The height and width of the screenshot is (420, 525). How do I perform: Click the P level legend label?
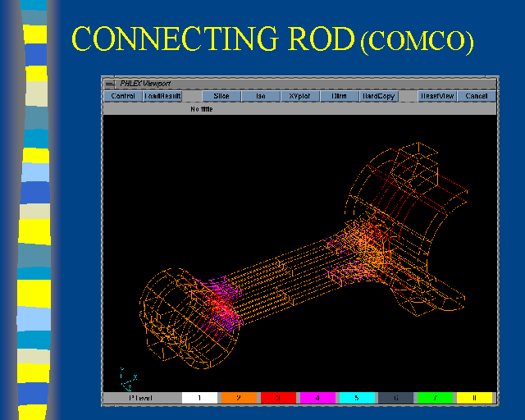[x=142, y=398]
